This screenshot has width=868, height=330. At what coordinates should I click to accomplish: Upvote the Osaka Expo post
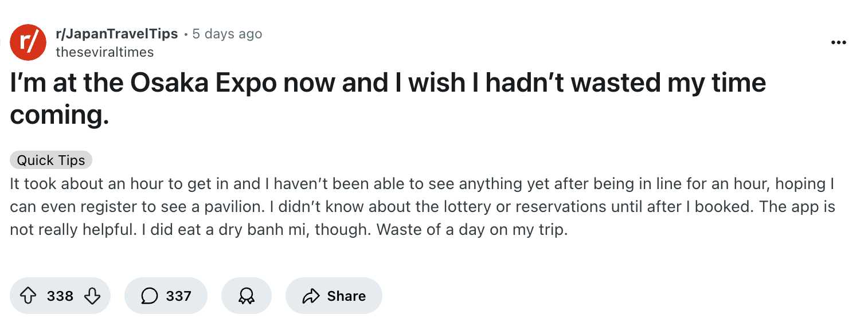[28, 296]
